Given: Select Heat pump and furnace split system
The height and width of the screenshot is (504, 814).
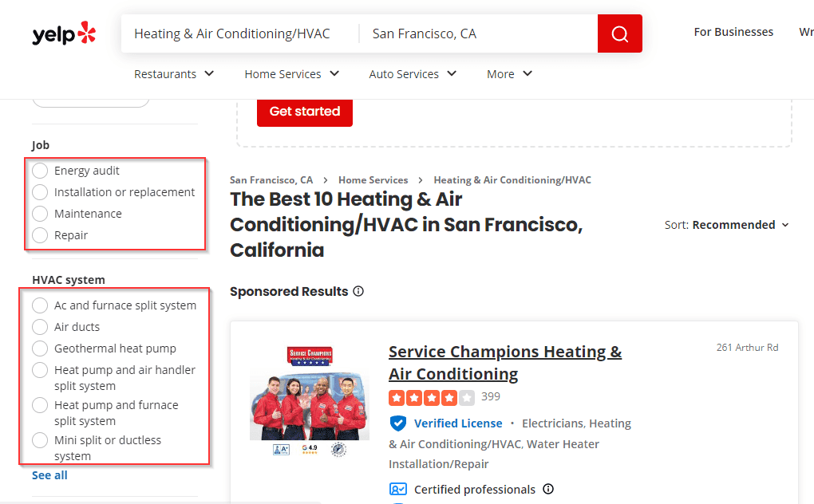Looking at the screenshot, I should [40, 405].
